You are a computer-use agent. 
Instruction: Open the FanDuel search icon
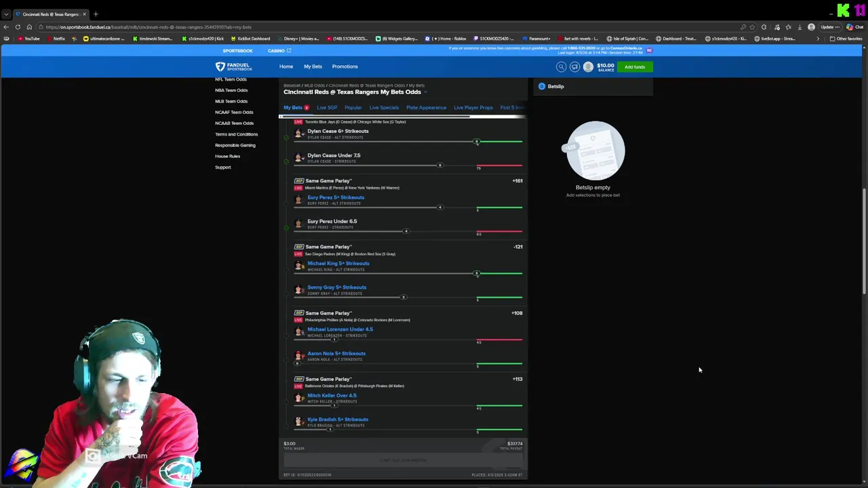(561, 66)
